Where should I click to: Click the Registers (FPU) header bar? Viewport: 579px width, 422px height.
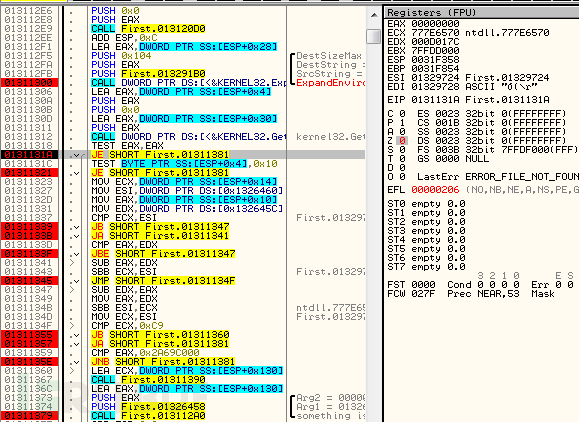482,13
